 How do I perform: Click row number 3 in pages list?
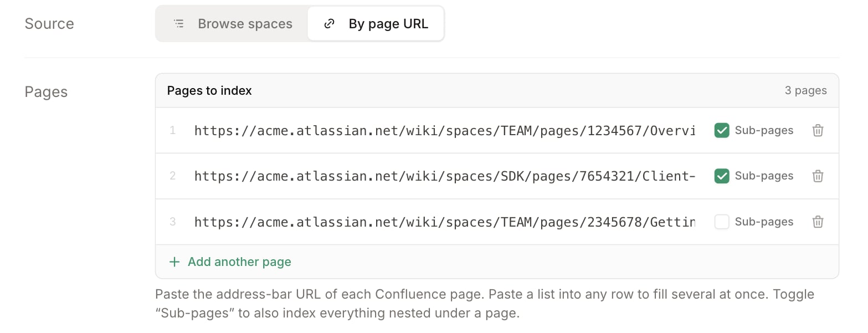pos(173,222)
